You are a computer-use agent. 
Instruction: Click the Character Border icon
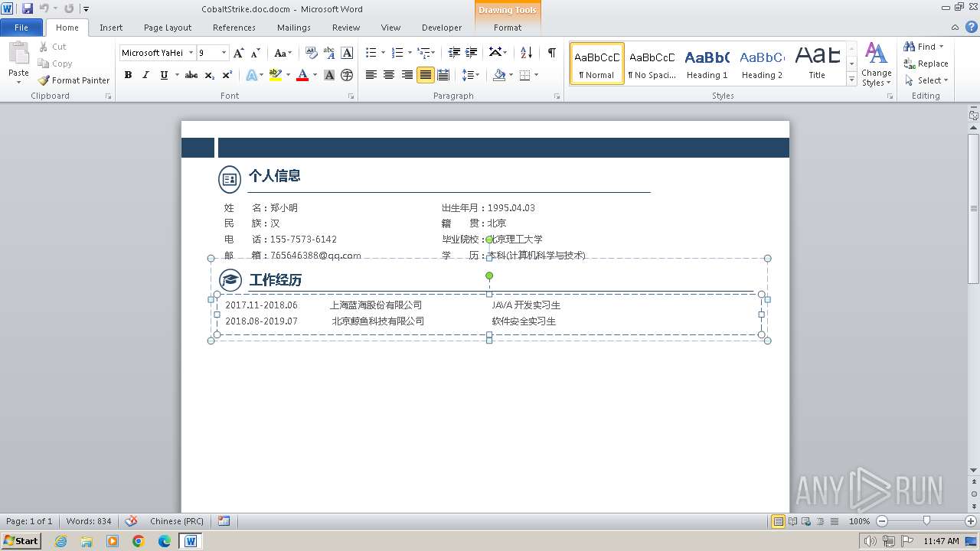pos(347,53)
